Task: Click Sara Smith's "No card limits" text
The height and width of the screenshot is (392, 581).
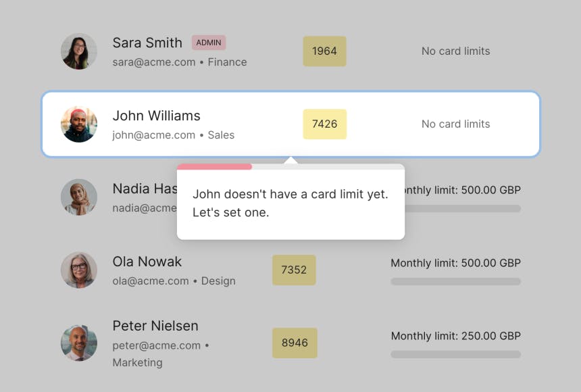Action: [455, 51]
